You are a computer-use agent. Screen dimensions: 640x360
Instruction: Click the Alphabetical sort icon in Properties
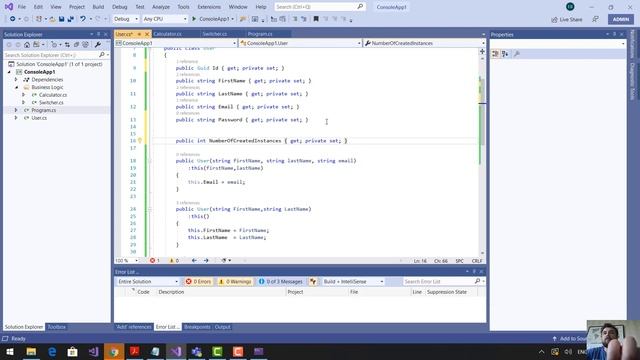tap(505, 54)
